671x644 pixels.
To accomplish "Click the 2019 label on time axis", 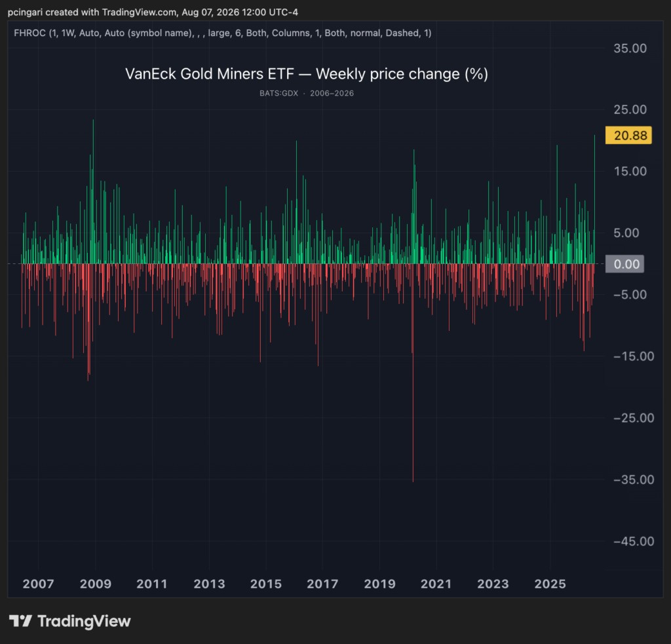I will 379,584.
